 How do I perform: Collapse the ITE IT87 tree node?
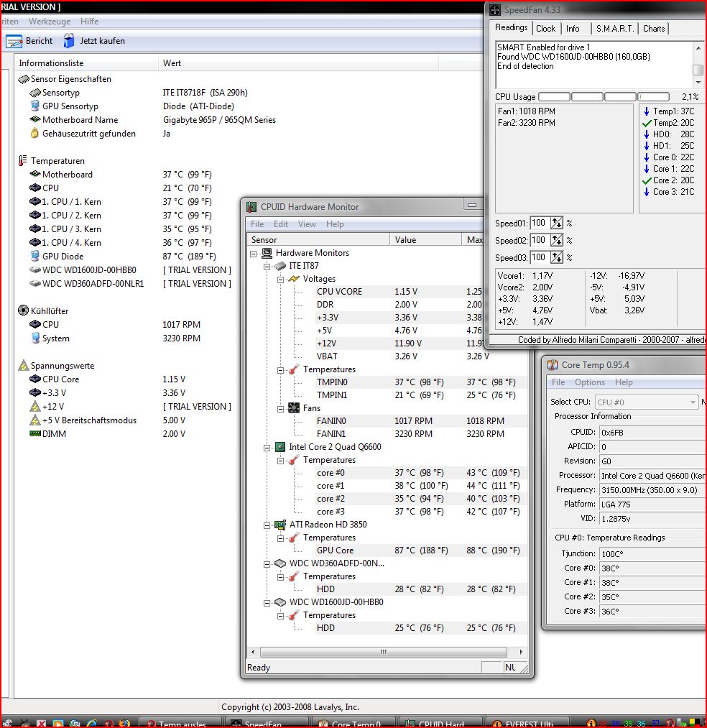point(267,267)
